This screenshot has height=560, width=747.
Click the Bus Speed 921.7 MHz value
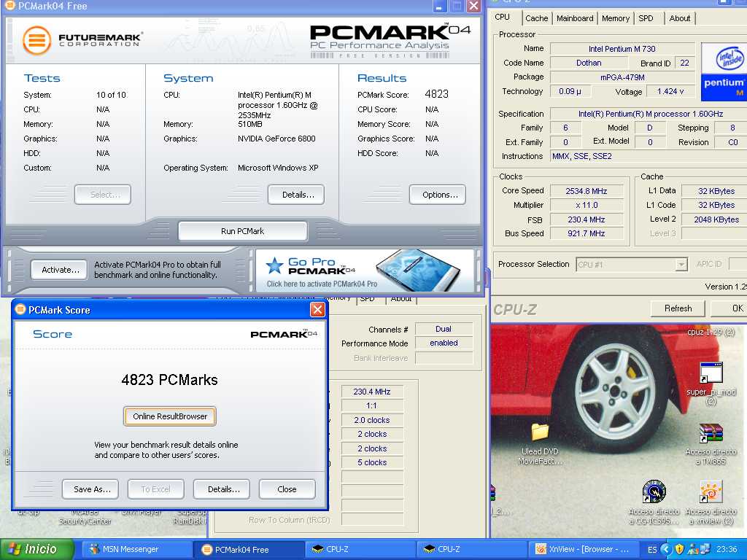coord(586,233)
